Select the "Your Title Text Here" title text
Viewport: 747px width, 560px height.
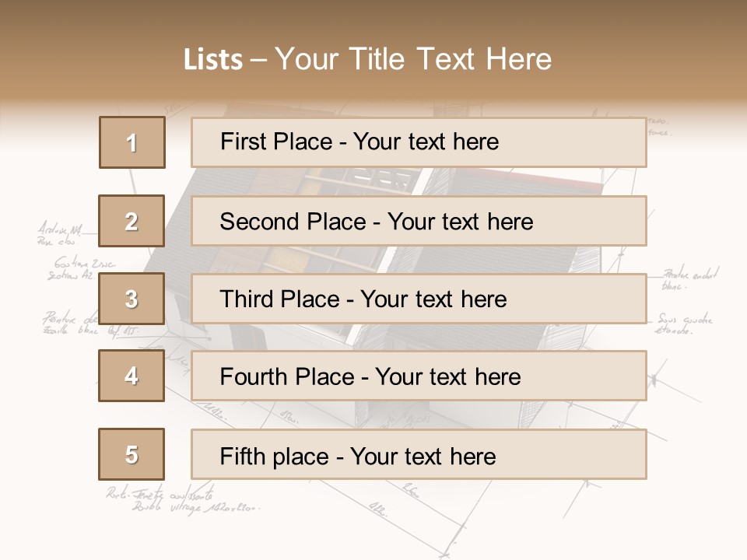[413, 60]
